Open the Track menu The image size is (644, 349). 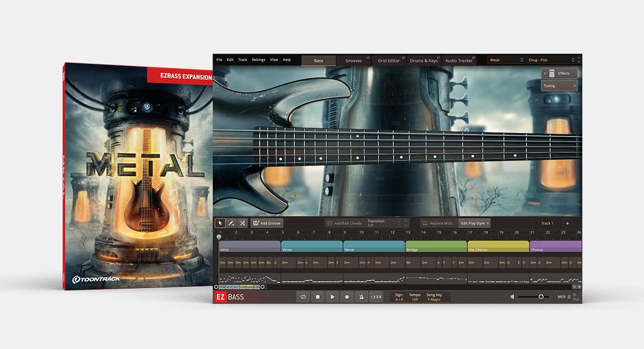(x=243, y=60)
